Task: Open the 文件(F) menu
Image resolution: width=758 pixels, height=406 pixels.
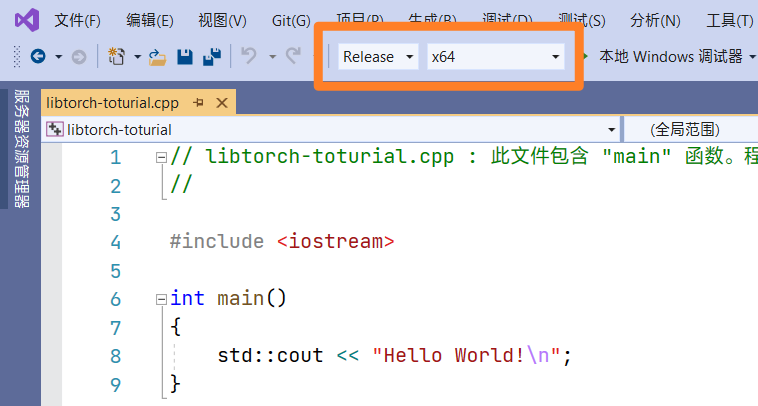Action: point(77,21)
